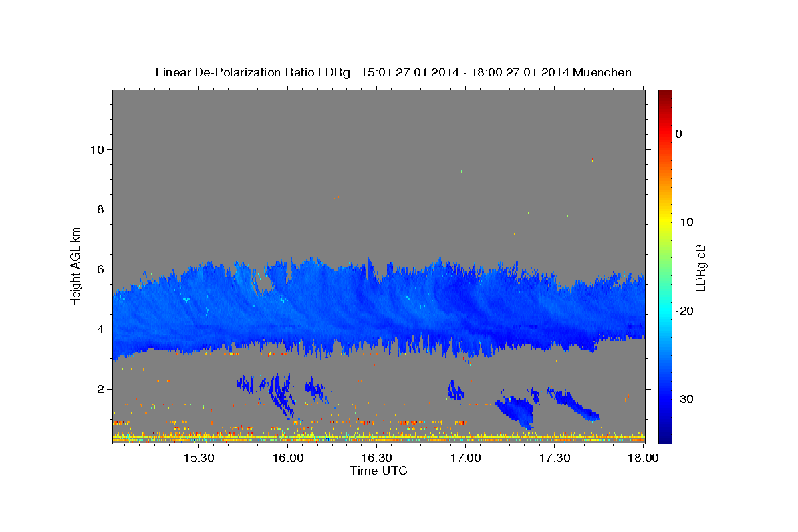Click the height tick label 4
Screen dimensions: 798x532
(x=100, y=329)
